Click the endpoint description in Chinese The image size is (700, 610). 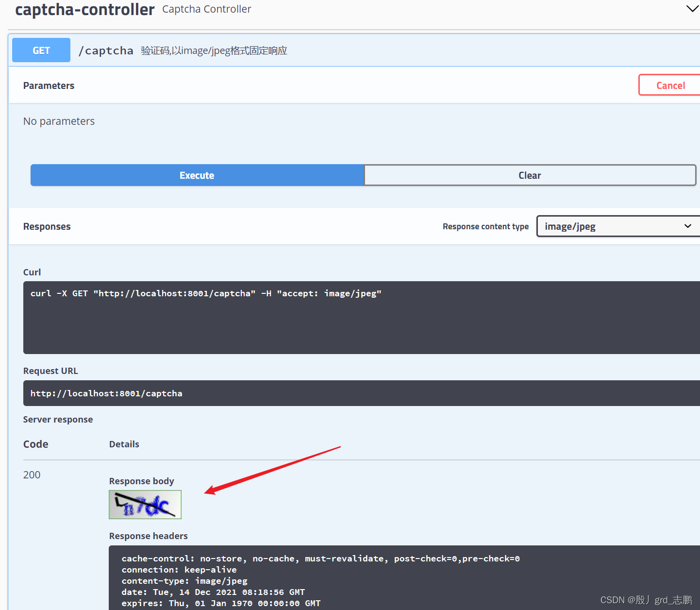[x=214, y=51]
